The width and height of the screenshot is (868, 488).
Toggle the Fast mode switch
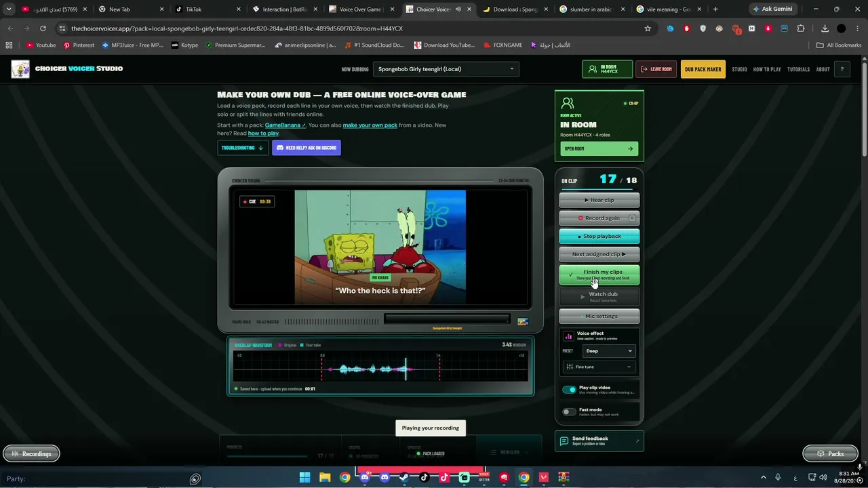569,411
